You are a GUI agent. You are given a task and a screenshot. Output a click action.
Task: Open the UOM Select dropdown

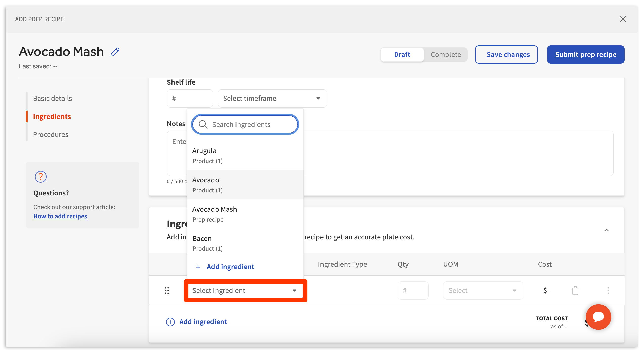(x=483, y=290)
